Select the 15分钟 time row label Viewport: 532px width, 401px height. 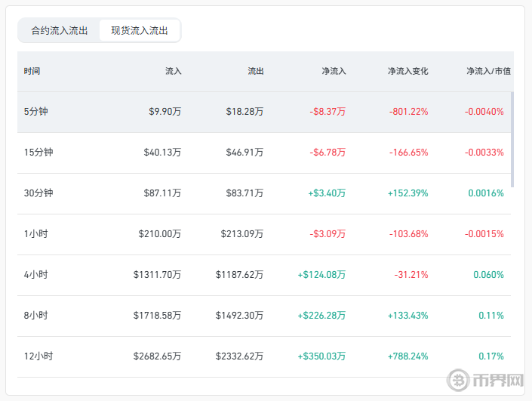click(38, 152)
